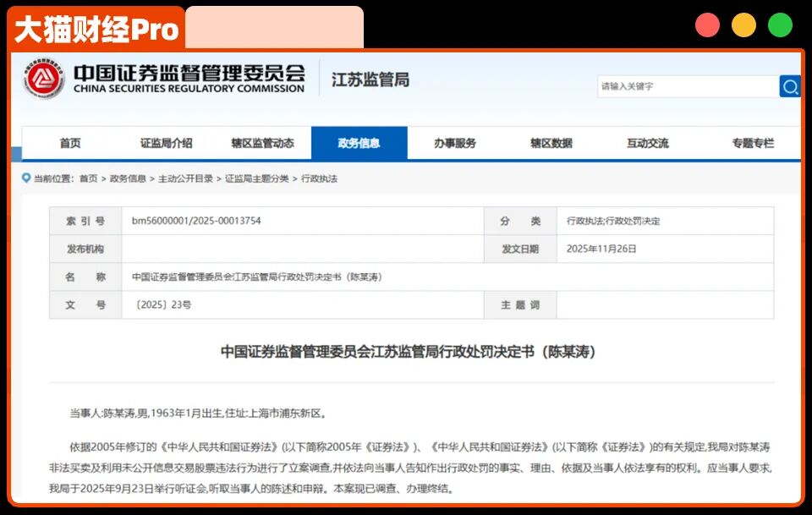Click the location pin icon in breadcrumb
812x515 pixels.
click(x=26, y=178)
